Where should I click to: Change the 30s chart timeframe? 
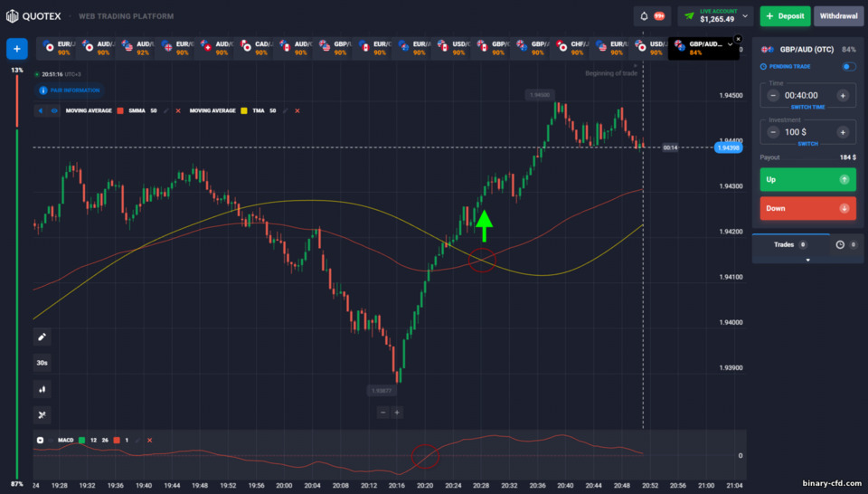coord(42,363)
